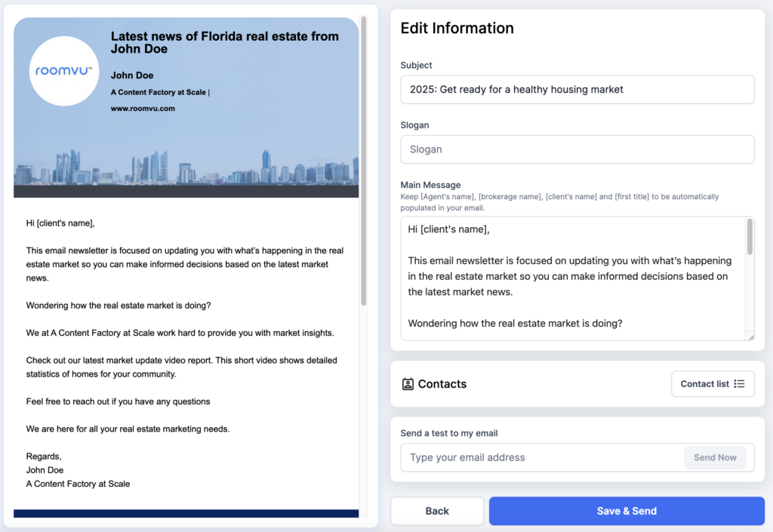Click the test email address field
Viewport: 773px width, 532px height.
coord(540,457)
